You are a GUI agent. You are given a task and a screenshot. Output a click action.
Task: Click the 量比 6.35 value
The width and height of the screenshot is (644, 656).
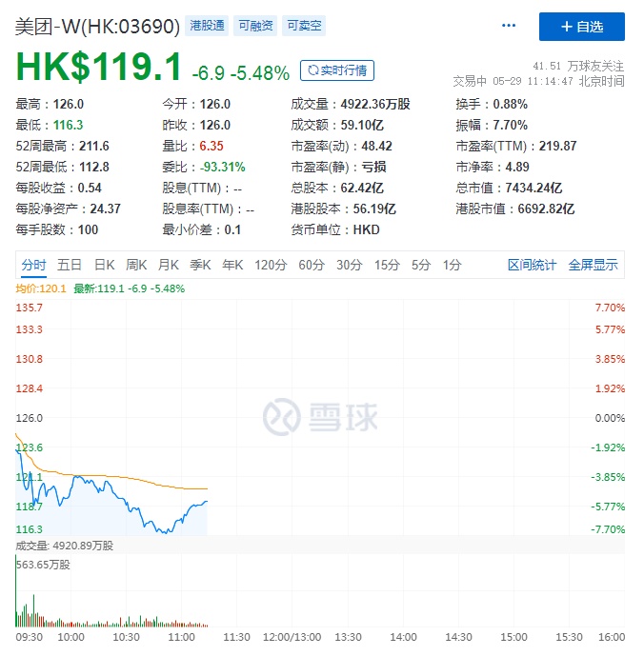tap(211, 146)
